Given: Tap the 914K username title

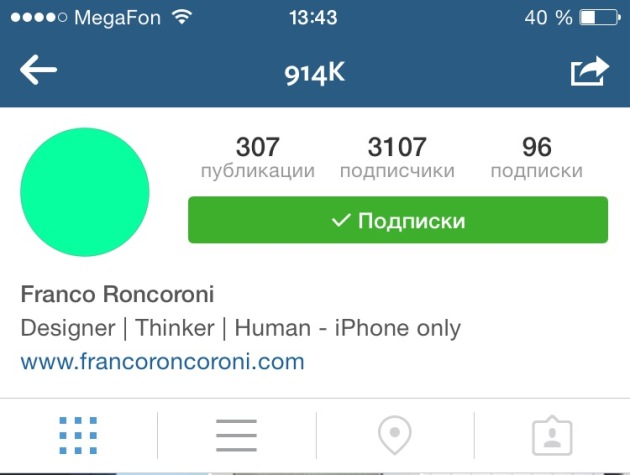Looking at the screenshot, I should click(315, 74).
